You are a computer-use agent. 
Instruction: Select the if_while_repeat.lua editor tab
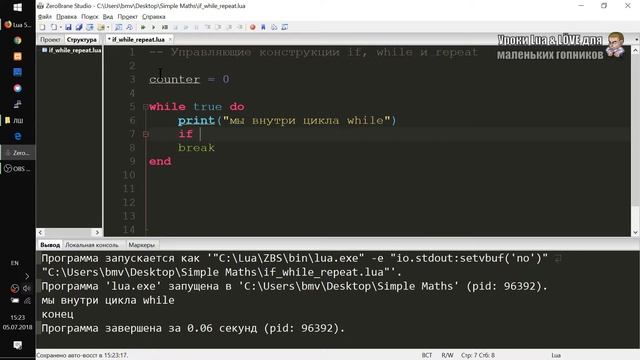pyautogui.click(x=138, y=40)
